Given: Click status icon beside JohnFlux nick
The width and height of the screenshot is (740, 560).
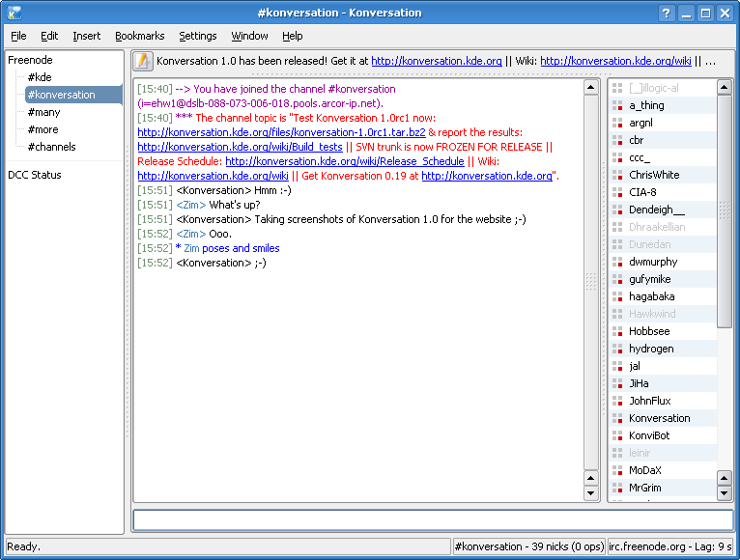Looking at the screenshot, I should click(x=617, y=401).
